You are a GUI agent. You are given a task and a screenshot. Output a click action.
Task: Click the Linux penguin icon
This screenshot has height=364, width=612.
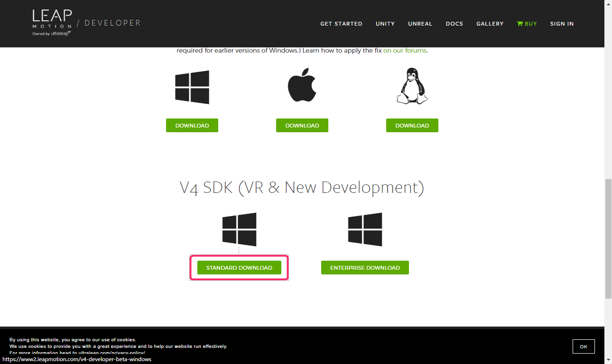[412, 86]
